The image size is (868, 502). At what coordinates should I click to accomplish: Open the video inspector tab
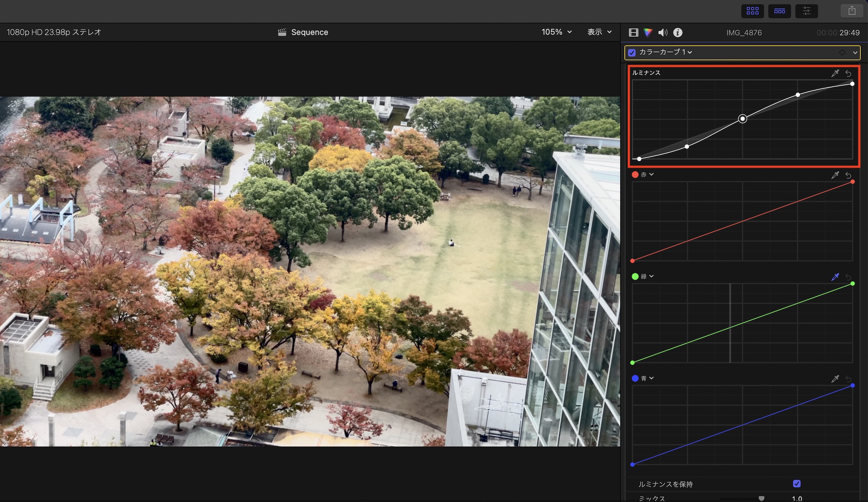tap(634, 33)
